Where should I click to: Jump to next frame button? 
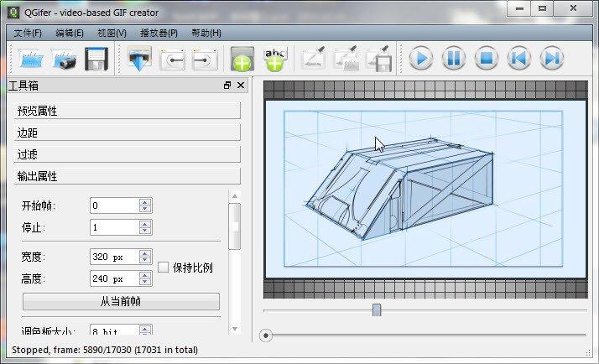(551, 59)
